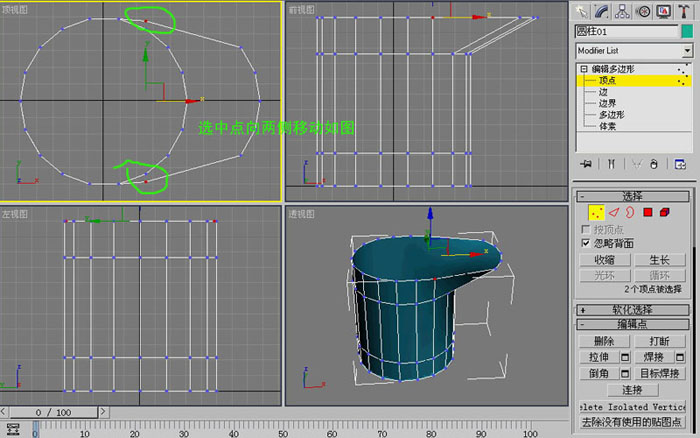Activate the Edge selection icon

tap(614, 213)
